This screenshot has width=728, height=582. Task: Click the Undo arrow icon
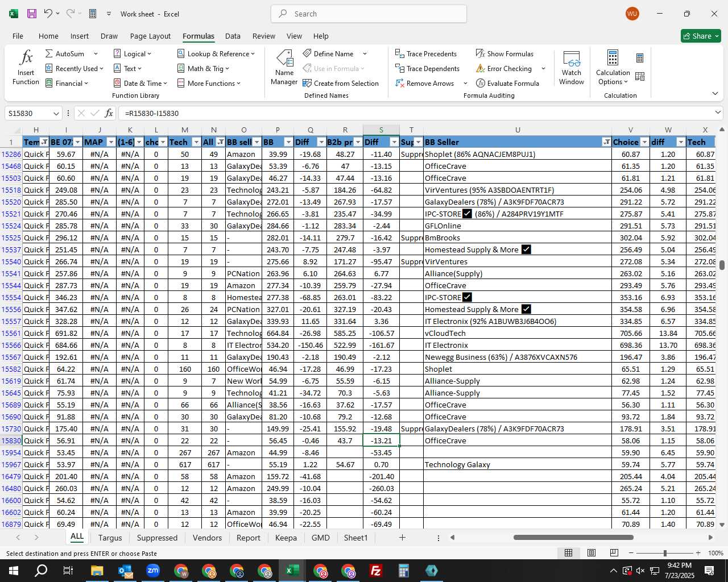[x=48, y=14]
